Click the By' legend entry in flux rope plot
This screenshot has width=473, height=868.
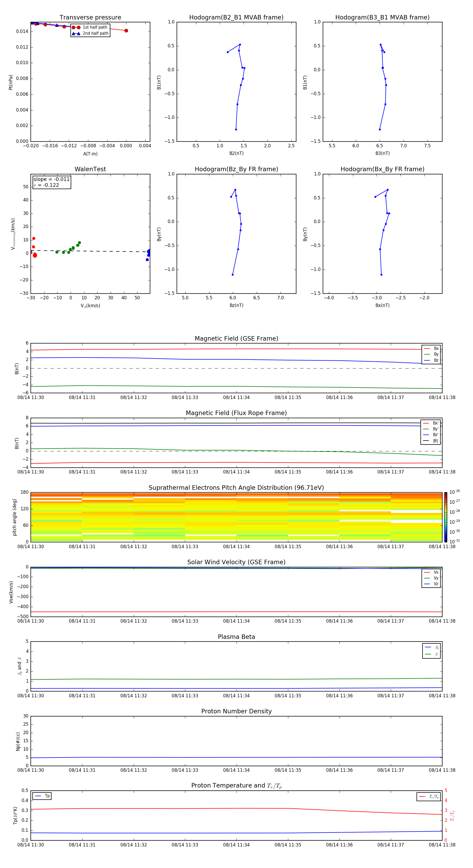click(431, 429)
